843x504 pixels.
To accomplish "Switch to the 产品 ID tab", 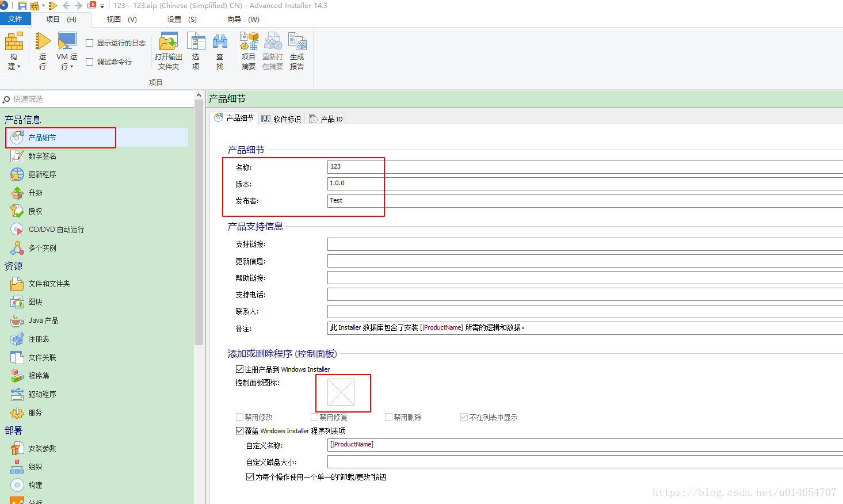I will [326, 119].
